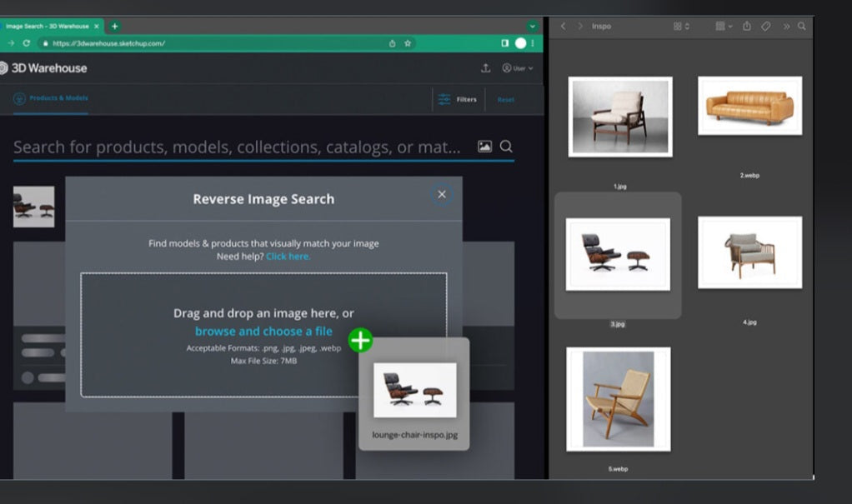
Task: Select the 1.jpg armchair thumbnail
Action: point(620,117)
